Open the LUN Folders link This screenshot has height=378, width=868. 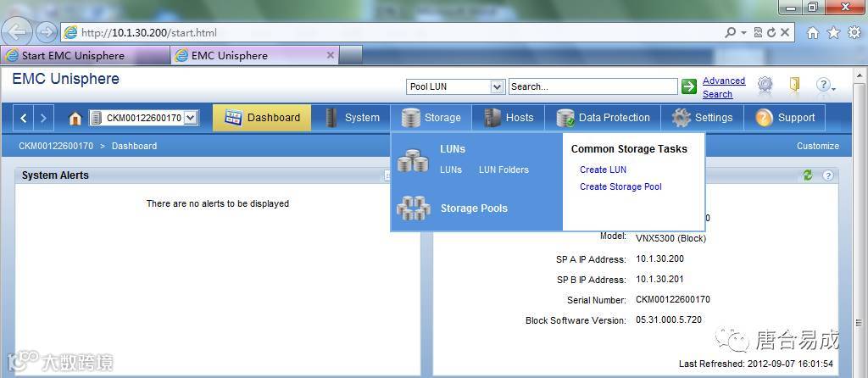click(x=504, y=170)
